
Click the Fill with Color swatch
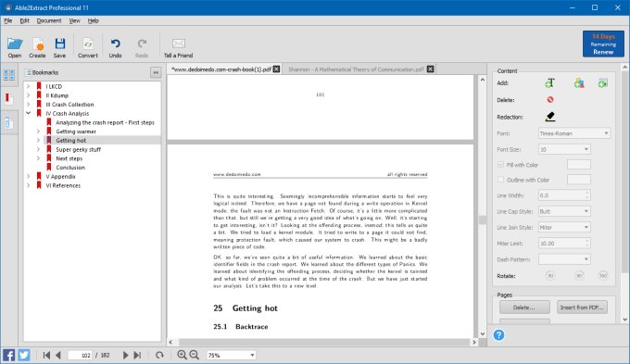coord(578,165)
